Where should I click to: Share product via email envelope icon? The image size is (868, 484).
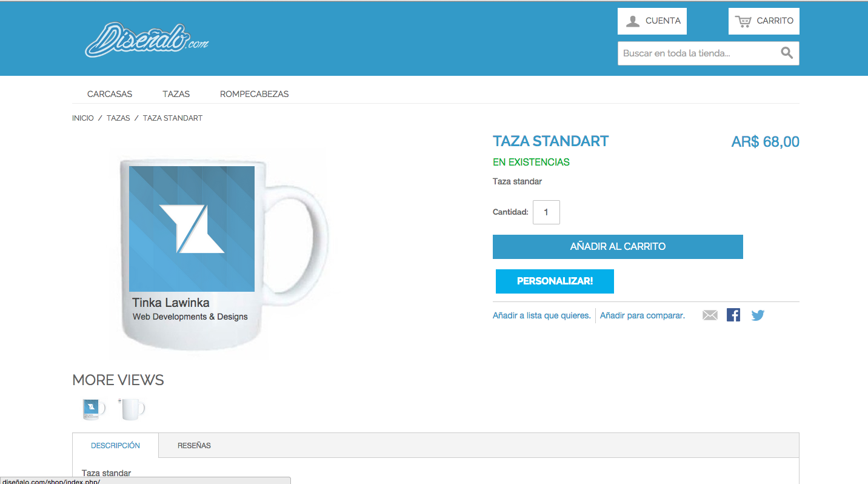click(710, 315)
